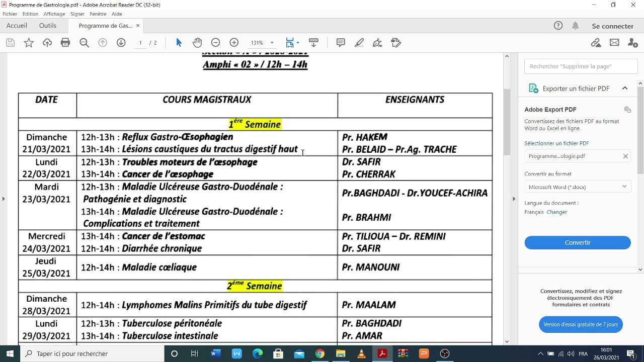Screen dimensions: 644x362
Task: Click the Pr. HAKEM cell
Action: [x=365, y=137]
